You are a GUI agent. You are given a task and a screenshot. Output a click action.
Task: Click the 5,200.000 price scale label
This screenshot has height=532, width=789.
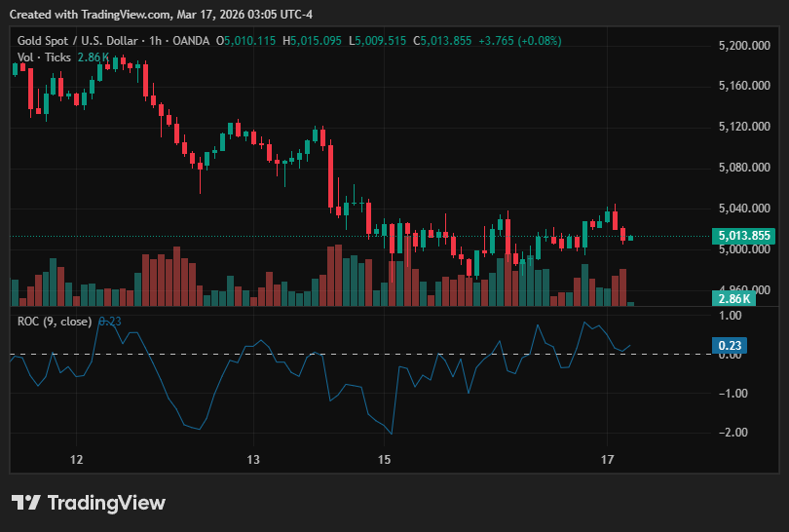point(744,46)
